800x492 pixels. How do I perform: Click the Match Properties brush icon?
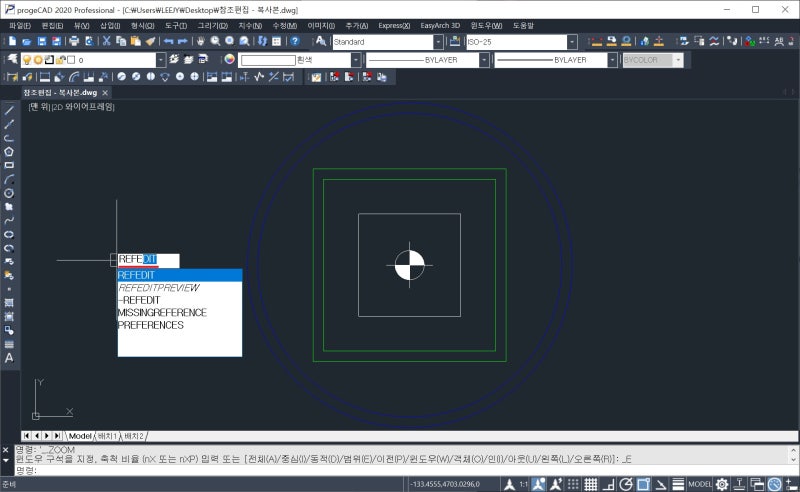point(150,41)
